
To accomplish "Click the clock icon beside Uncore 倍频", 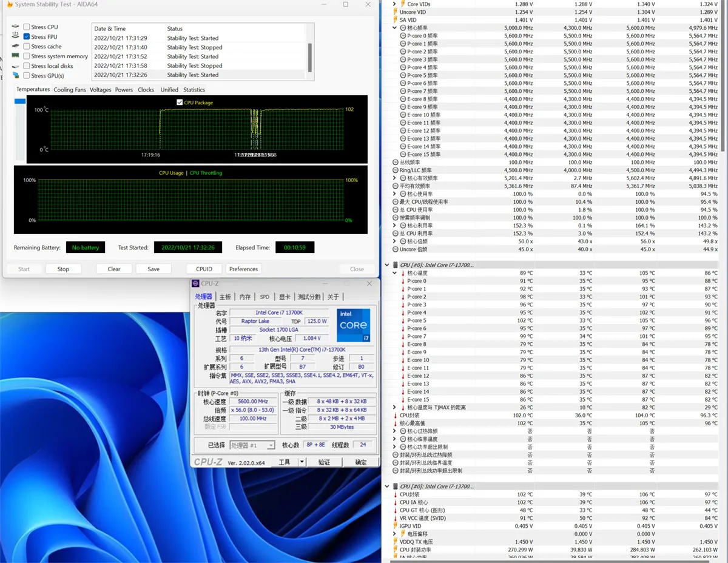I will tap(396, 249).
